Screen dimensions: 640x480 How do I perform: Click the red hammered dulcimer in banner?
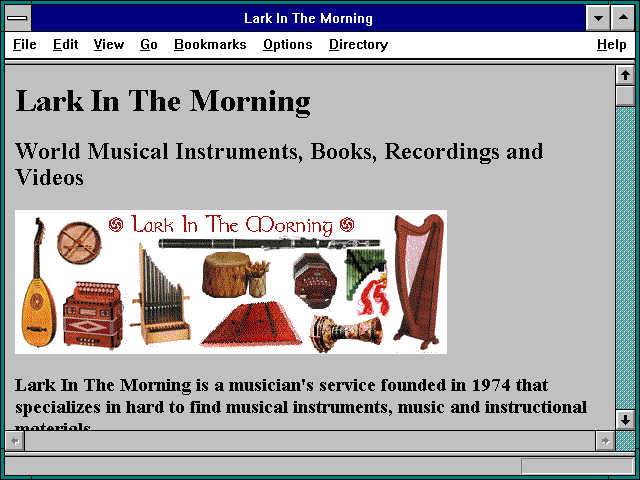click(251, 324)
